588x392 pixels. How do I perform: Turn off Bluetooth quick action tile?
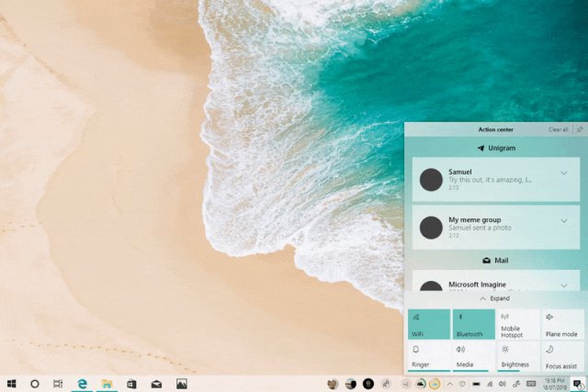(x=473, y=324)
